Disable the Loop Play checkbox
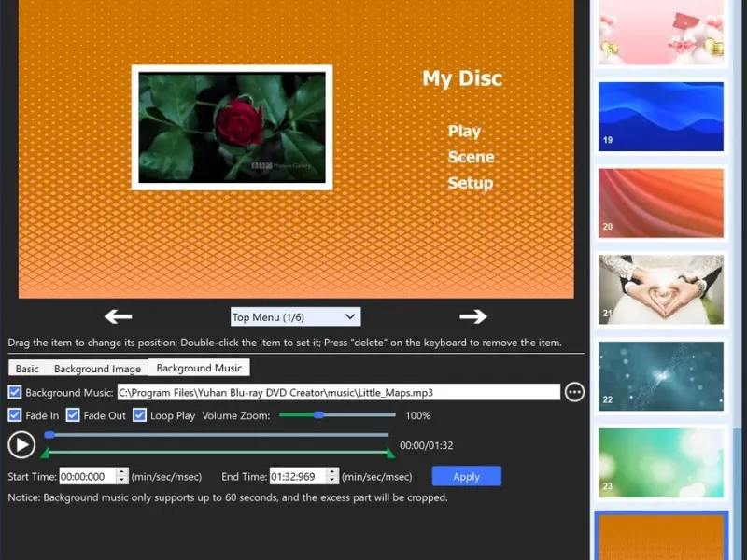747x560 pixels. 139,415
